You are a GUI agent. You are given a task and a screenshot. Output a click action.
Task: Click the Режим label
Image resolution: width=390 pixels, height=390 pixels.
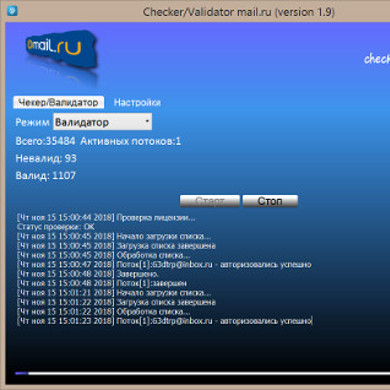click(32, 122)
